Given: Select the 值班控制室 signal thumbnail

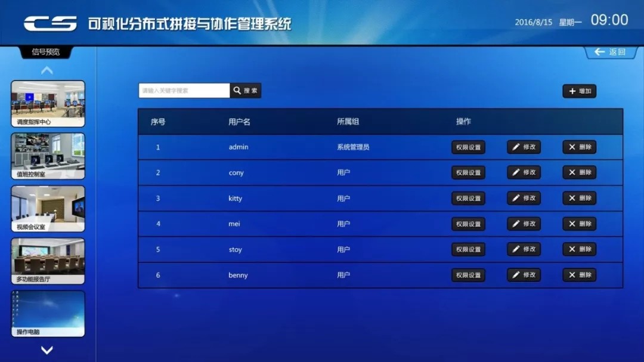Looking at the screenshot, I should [48, 156].
